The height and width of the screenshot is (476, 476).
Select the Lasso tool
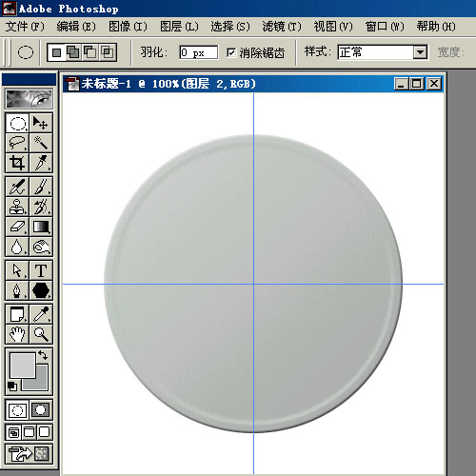coord(17,143)
